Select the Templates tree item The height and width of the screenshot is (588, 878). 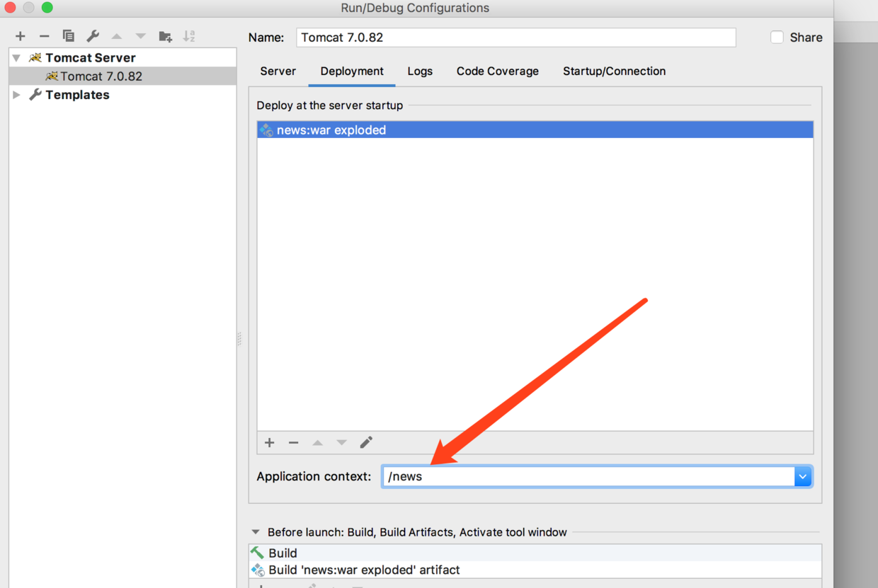[x=77, y=94]
